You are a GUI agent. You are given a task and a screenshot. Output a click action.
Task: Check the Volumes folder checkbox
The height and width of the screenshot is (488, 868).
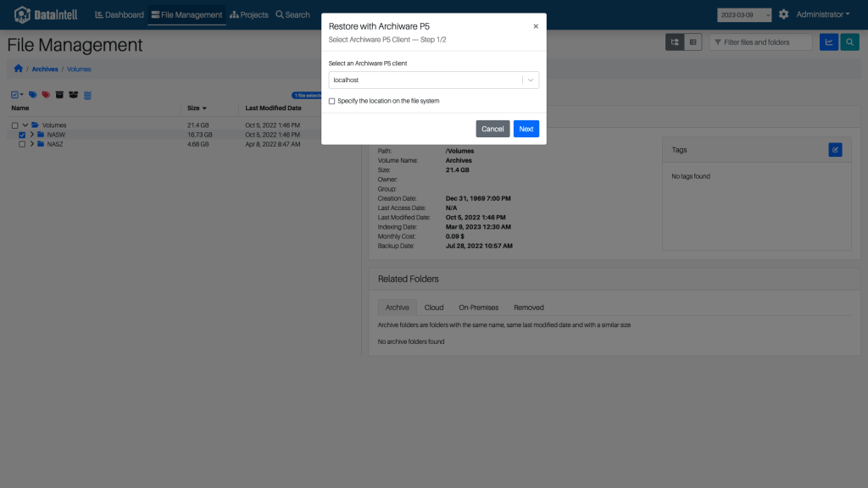[x=15, y=125]
